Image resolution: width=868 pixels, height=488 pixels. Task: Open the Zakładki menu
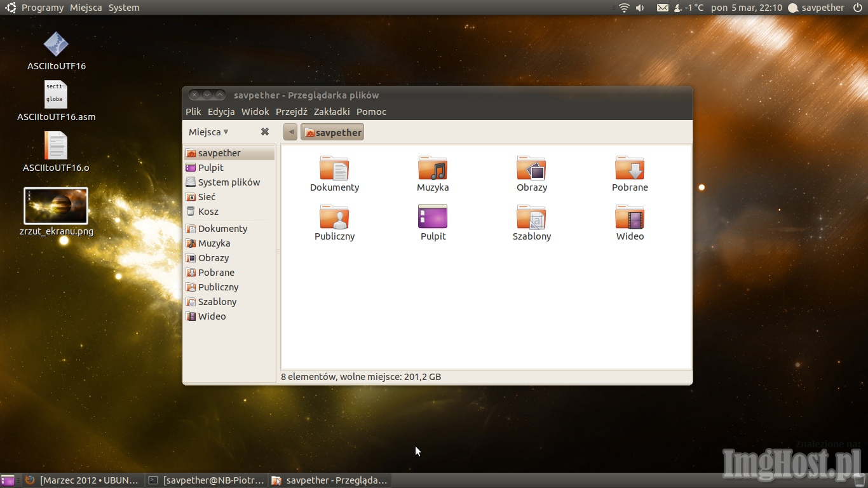tap(332, 112)
